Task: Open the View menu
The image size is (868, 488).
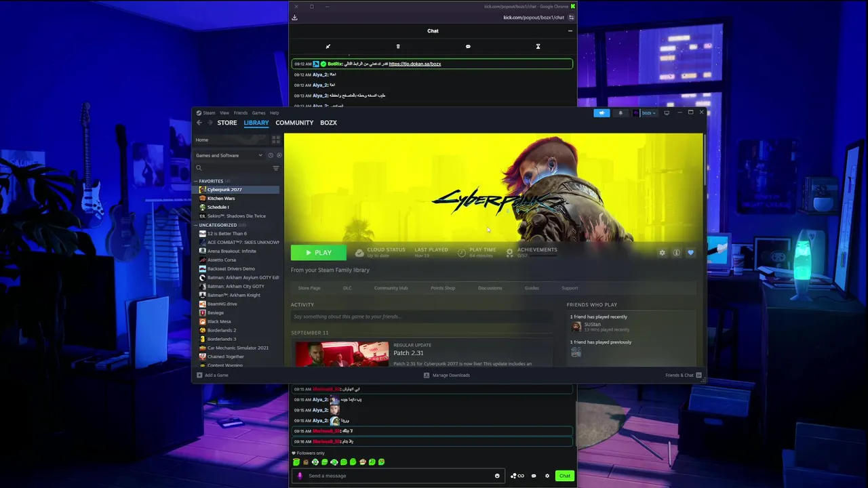Action: (224, 113)
